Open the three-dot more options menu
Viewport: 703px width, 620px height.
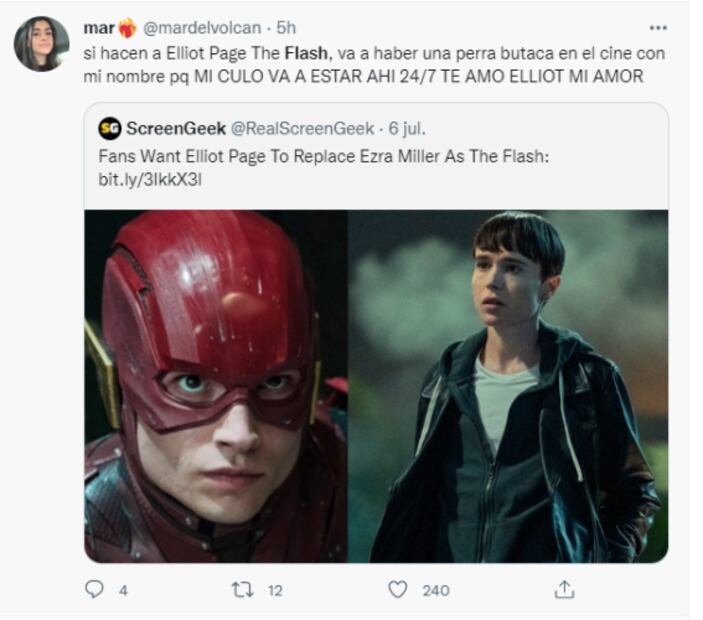(657, 27)
